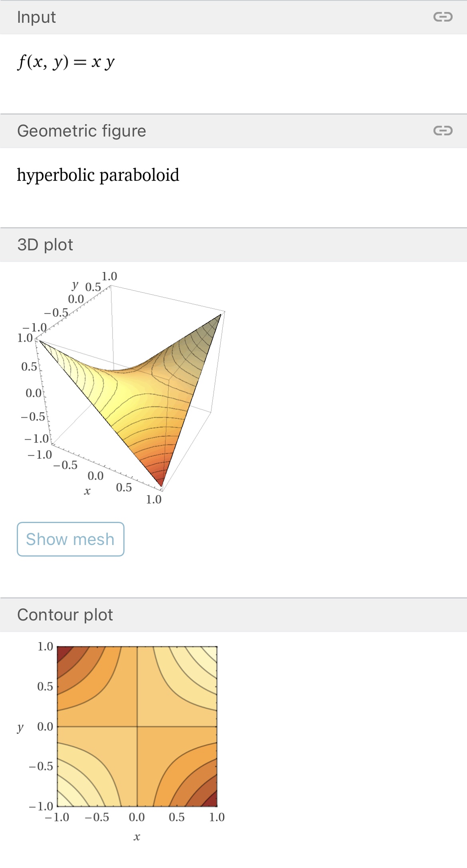Click the link icon in Input header
The width and height of the screenshot is (467, 868).
tap(443, 17)
